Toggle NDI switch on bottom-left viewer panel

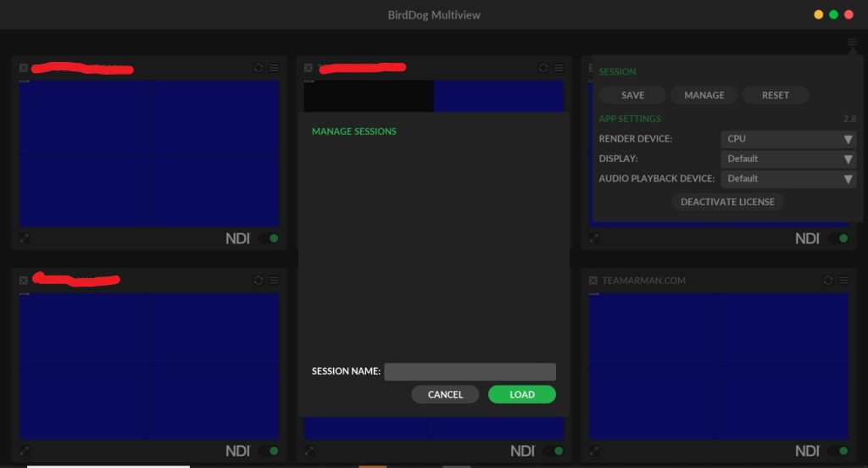[x=269, y=451]
